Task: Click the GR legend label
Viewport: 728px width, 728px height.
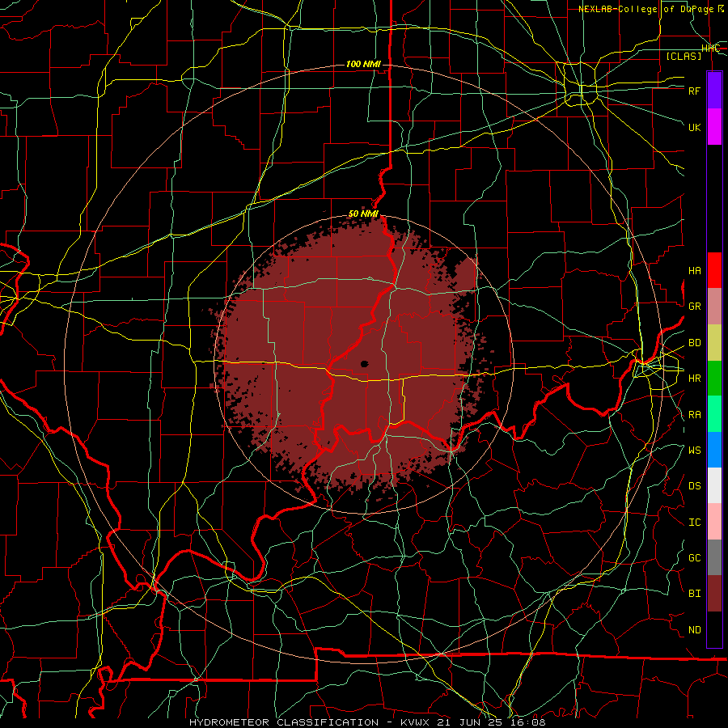Action: click(695, 307)
